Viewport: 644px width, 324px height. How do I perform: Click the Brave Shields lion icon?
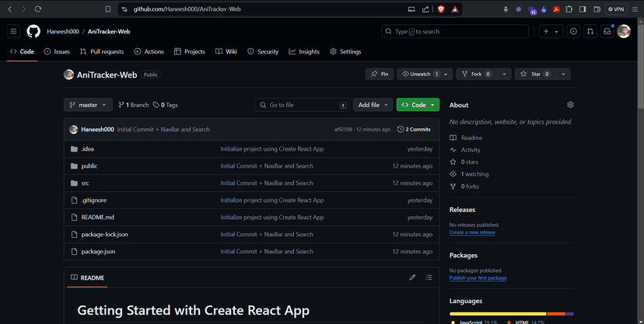(440, 9)
